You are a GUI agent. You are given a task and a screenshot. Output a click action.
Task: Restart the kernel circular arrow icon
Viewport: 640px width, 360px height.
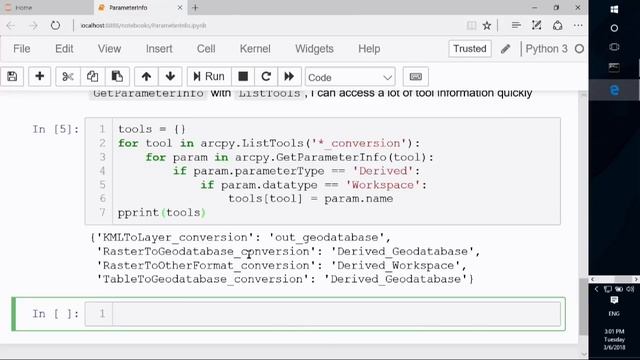click(266, 77)
